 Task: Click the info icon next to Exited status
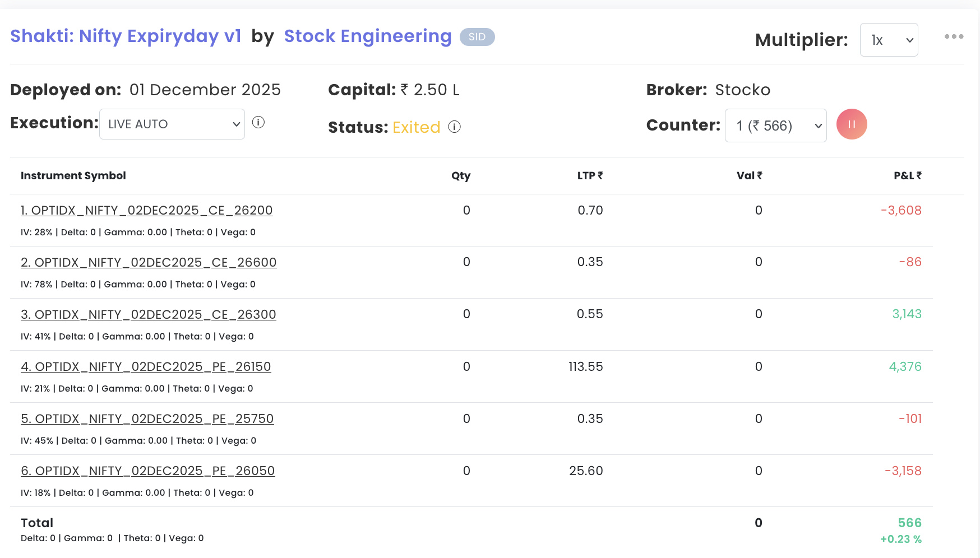coord(454,127)
